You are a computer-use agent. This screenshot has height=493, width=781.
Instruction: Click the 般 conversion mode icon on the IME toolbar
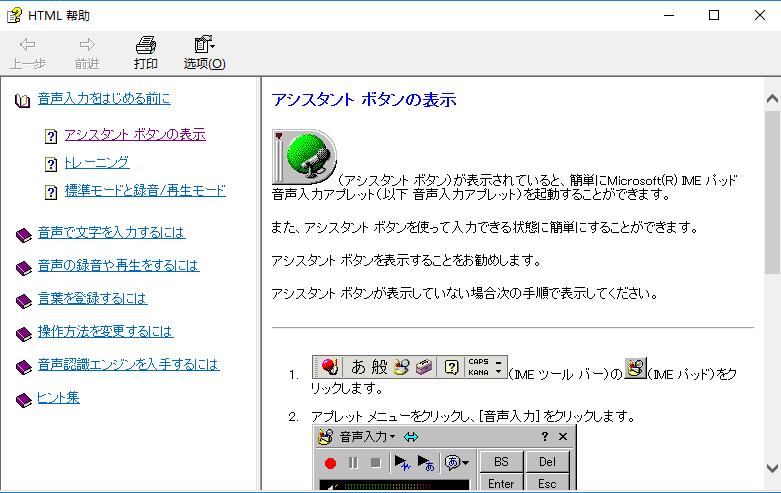coord(379,367)
